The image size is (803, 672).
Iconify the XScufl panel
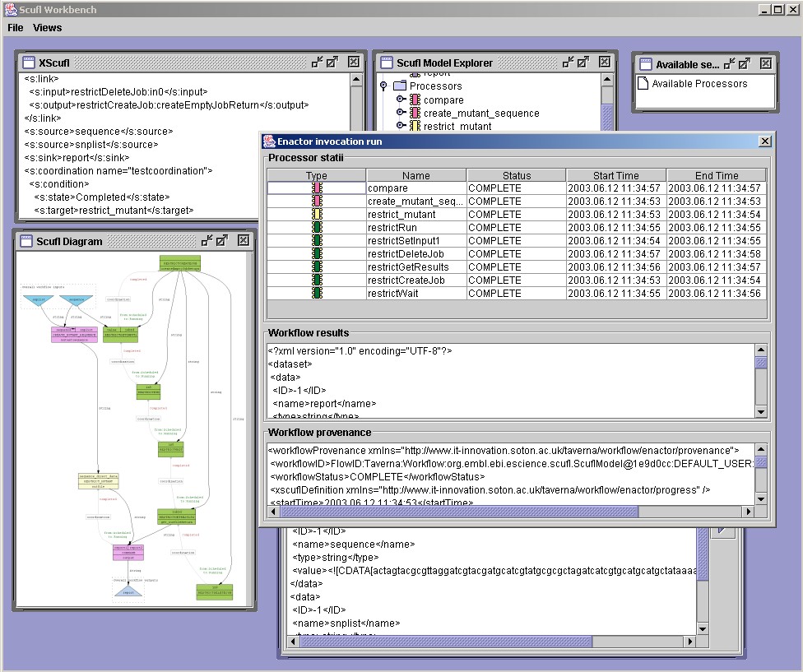click(x=317, y=62)
